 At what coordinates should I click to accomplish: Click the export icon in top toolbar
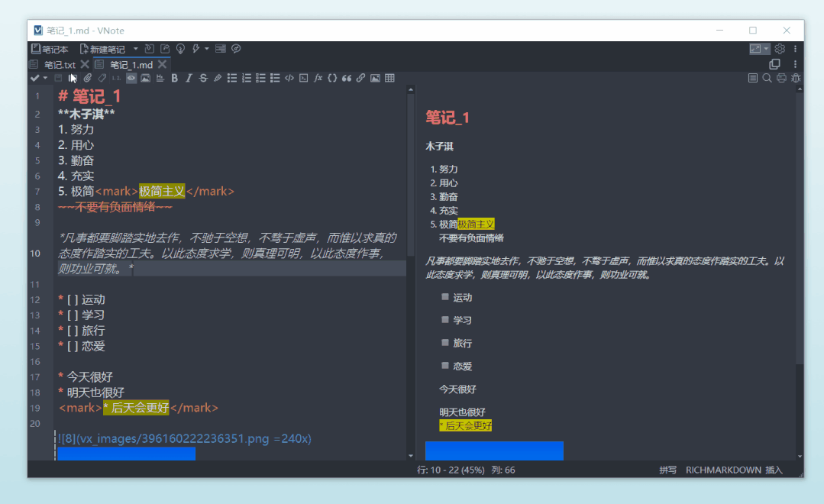[165, 49]
